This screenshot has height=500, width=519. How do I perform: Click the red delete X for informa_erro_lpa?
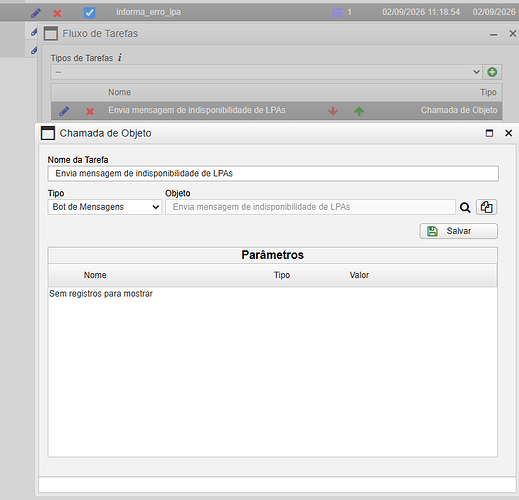57,13
